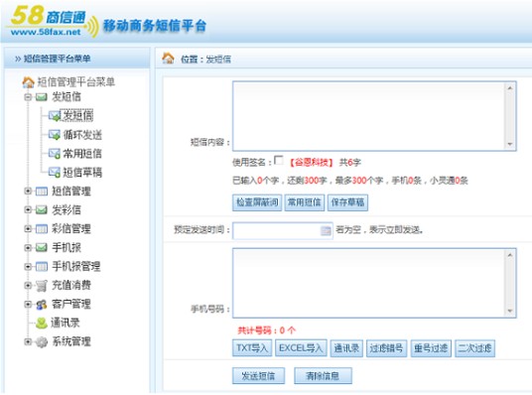This screenshot has width=532, height=395.
Task: Click the gear icon beside 系统管理
Action: pos(42,342)
